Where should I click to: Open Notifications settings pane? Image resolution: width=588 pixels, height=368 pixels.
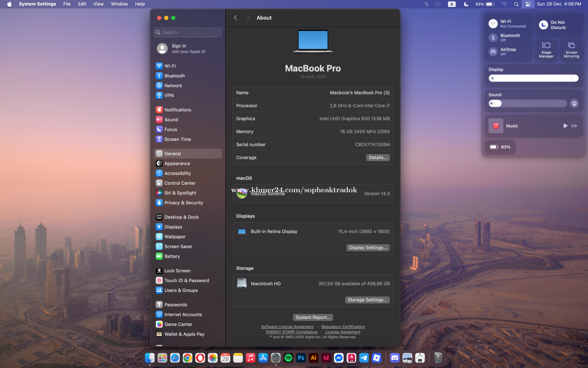(177, 110)
